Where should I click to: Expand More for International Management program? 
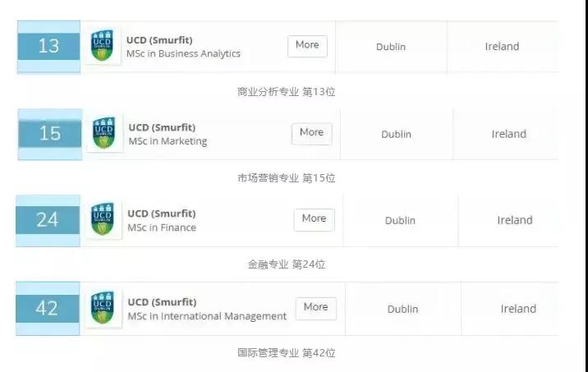315,307
